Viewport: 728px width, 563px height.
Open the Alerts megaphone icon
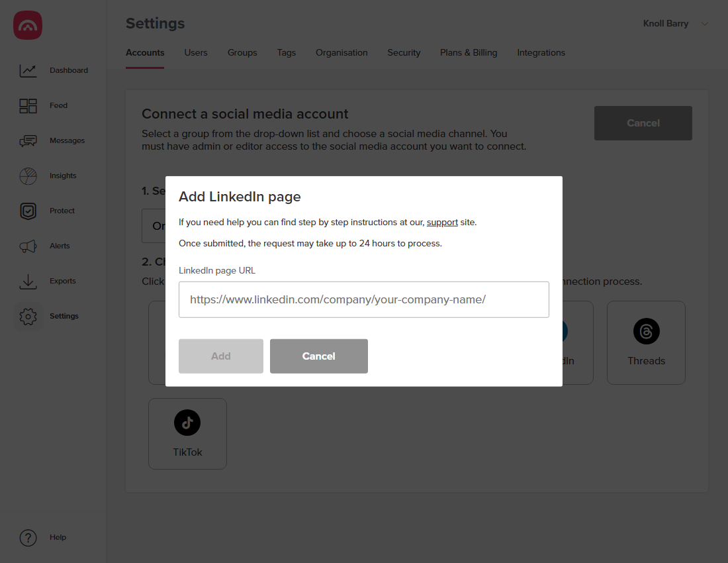pos(28,246)
